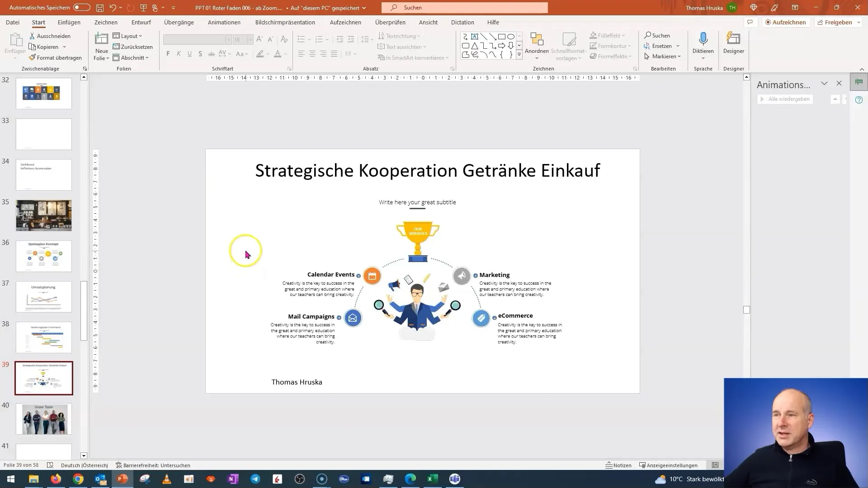
Task: Toggle Barrierefreiheit accessibility status bar indicator
Action: tap(153, 465)
